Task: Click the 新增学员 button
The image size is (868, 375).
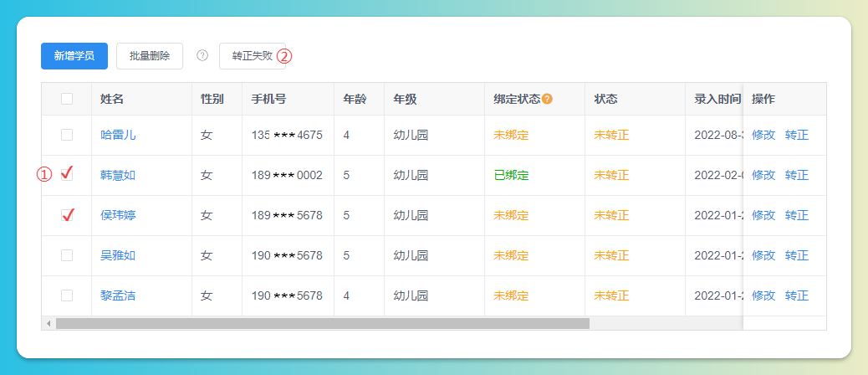Action: tap(74, 56)
